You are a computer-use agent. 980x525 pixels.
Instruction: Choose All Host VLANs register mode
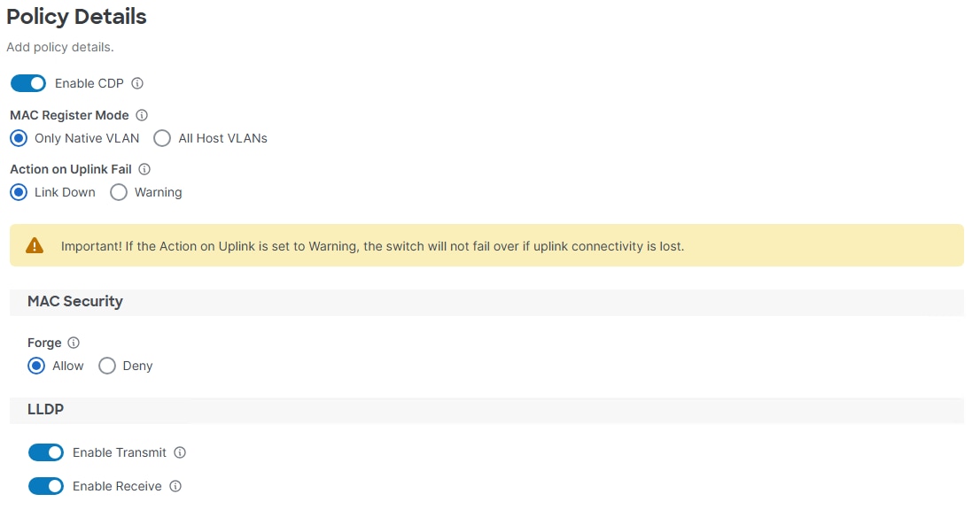tap(162, 139)
